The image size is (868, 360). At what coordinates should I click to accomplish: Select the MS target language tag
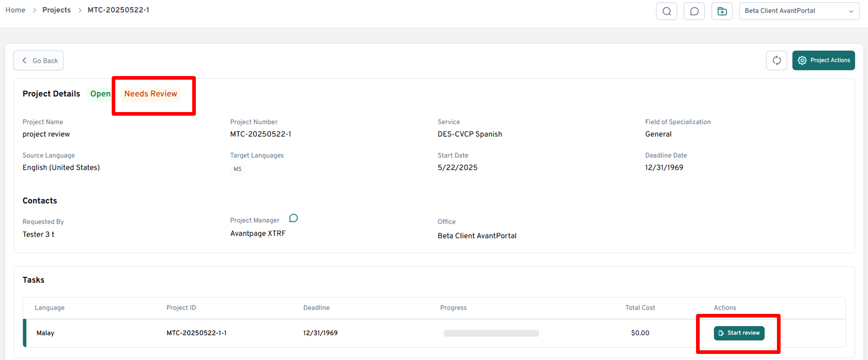pyautogui.click(x=238, y=169)
